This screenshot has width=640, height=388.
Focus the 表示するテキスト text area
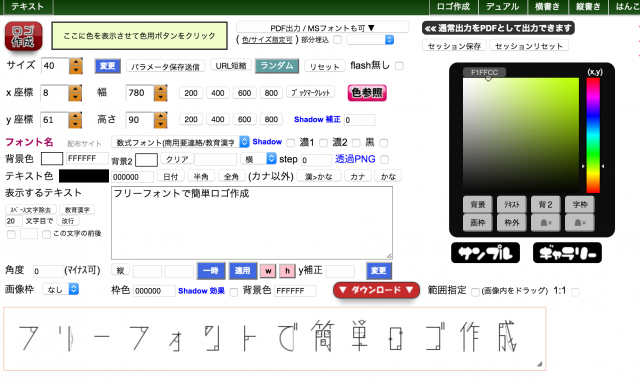[252, 223]
